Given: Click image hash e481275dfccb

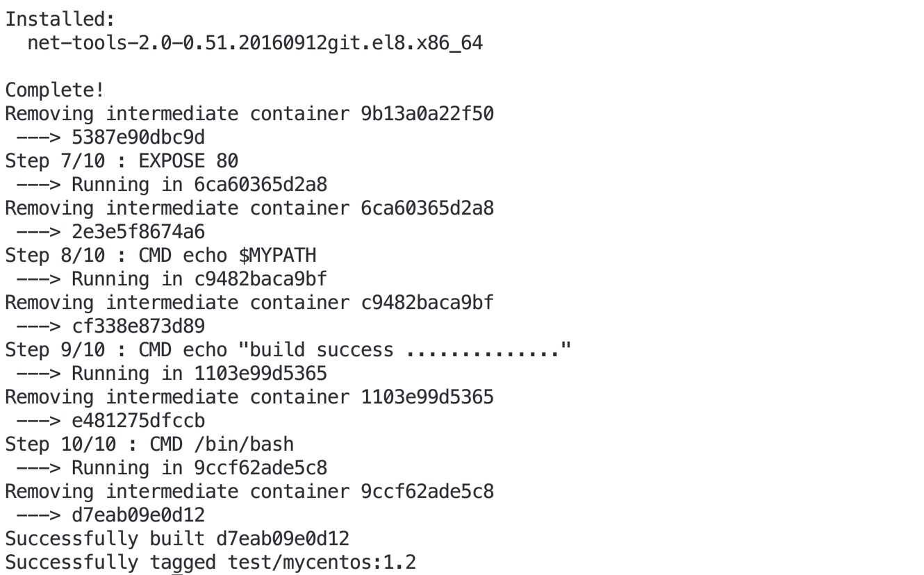Looking at the screenshot, I should pos(138,421).
